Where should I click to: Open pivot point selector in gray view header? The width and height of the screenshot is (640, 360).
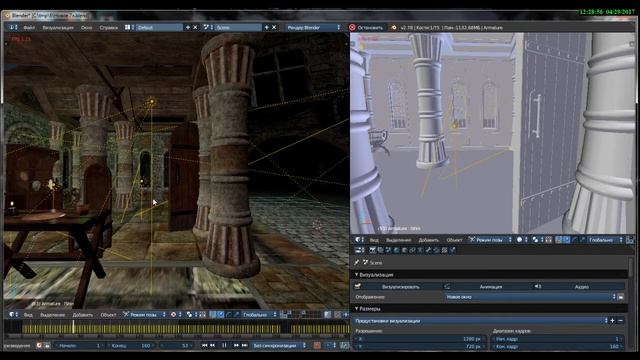pos(538,240)
